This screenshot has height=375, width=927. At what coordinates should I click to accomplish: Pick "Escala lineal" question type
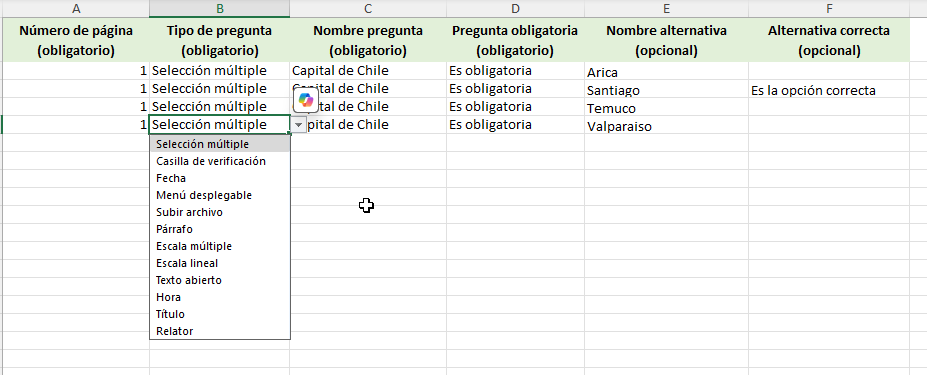click(x=220, y=263)
